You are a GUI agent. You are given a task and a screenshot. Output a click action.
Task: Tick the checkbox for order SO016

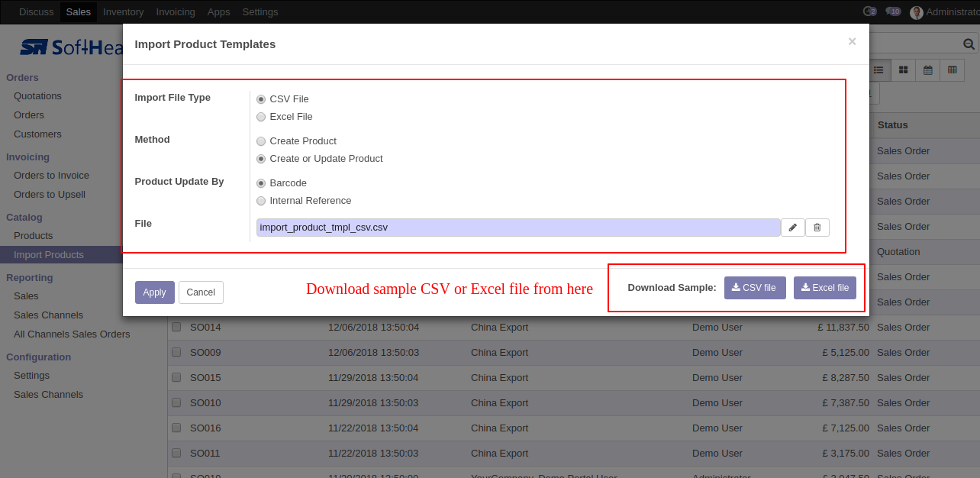(176, 428)
